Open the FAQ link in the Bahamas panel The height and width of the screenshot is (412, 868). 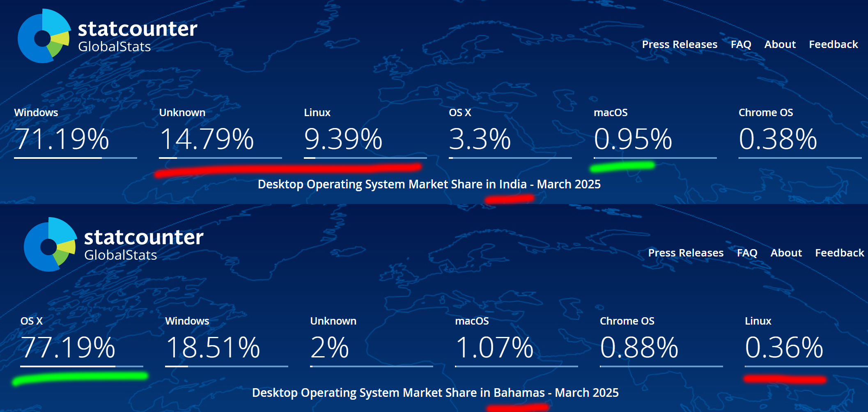coord(747,253)
